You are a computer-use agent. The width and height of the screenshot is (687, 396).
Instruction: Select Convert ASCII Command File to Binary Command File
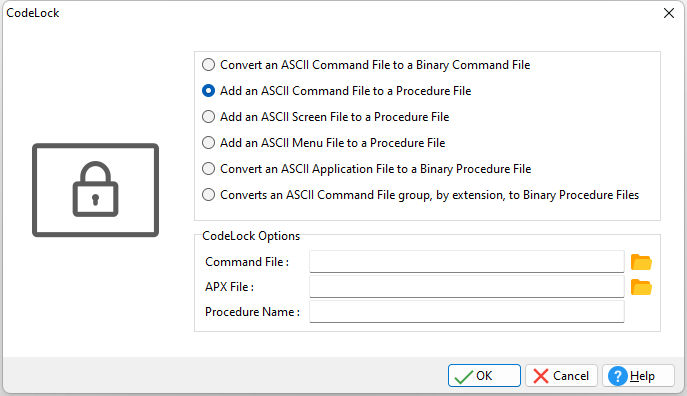[x=366, y=65]
